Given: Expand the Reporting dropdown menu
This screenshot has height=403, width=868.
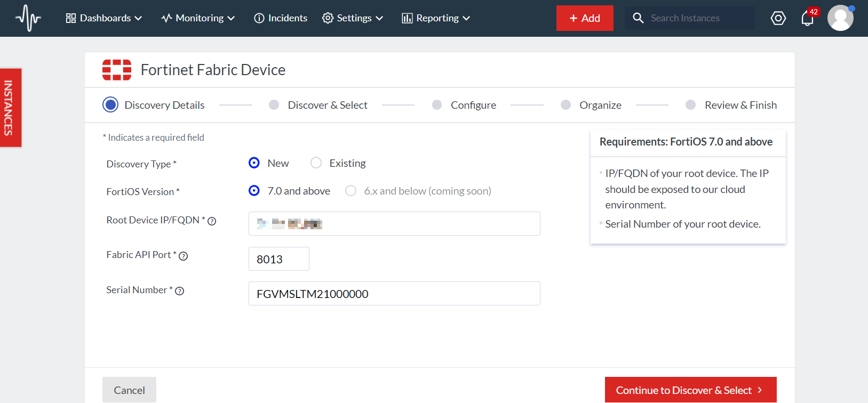Looking at the screenshot, I should coord(436,18).
